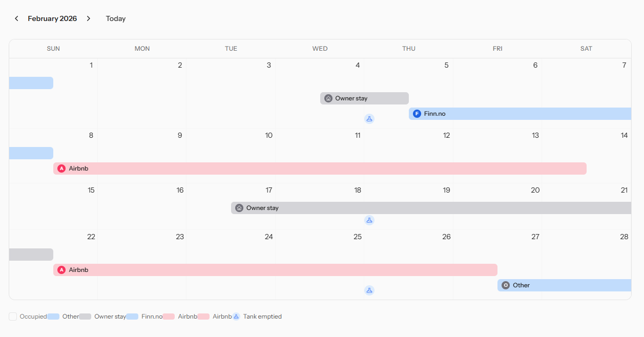644x337 pixels.
Task: Open the Airbnb booking label in the Feb 22 week
Action: (x=79, y=270)
